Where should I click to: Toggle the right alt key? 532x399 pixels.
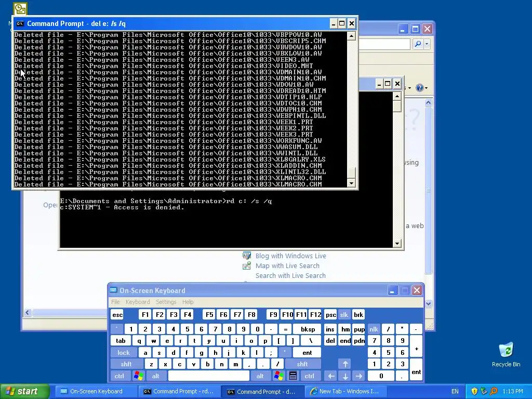[x=260, y=376]
